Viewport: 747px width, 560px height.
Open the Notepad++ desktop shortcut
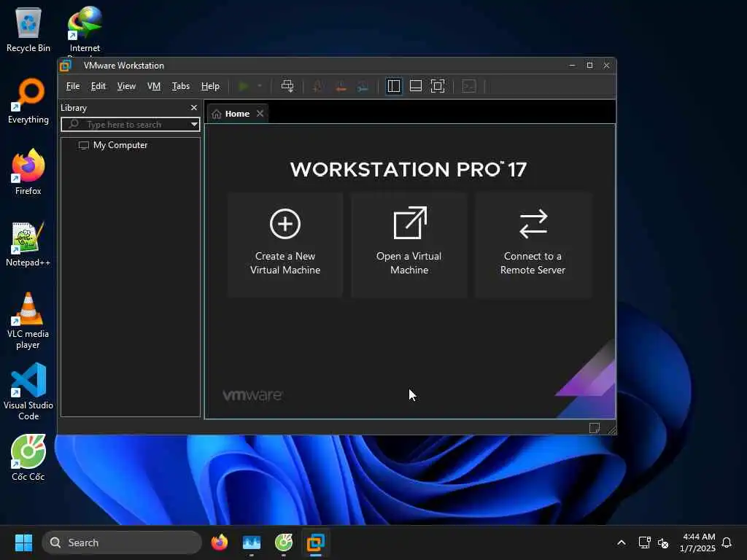28,244
